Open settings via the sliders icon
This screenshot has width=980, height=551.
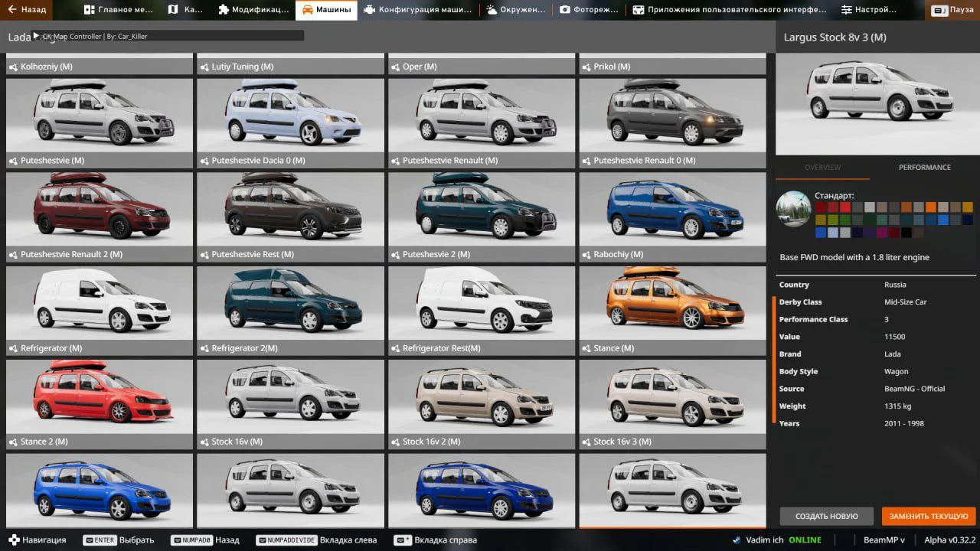(x=846, y=10)
